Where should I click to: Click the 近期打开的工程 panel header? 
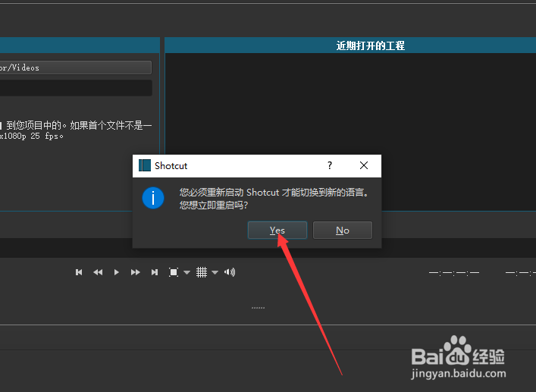click(350, 45)
